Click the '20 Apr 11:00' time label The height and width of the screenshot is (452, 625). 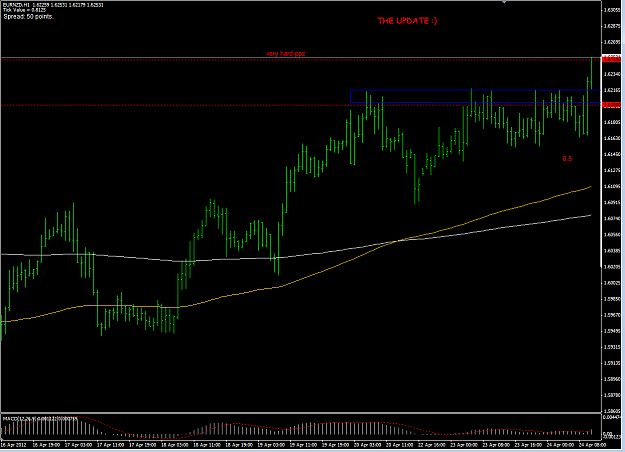(400, 445)
